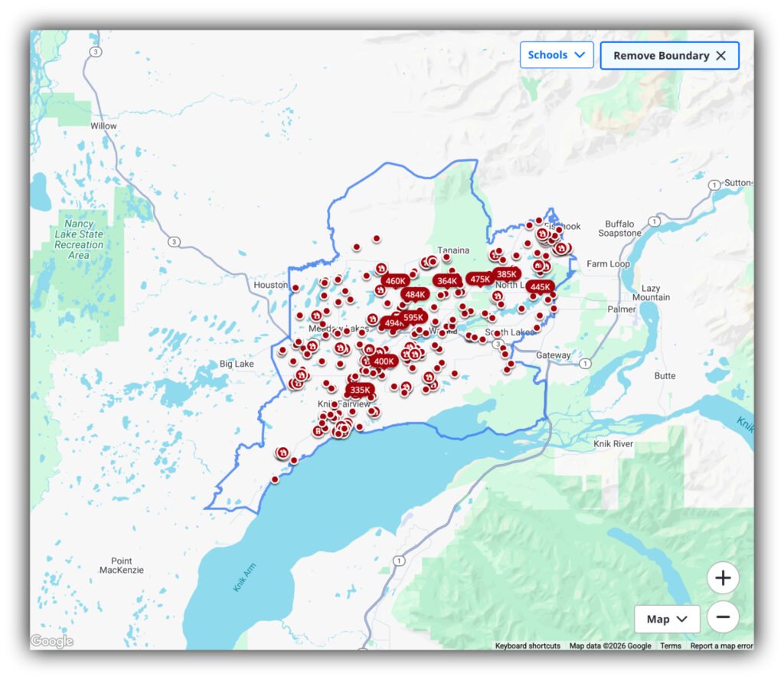Image resolution: width=784 pixels, height=680 pixels.
Task: Open Keyboard shortcuts
Action: (x=528, y=646)
